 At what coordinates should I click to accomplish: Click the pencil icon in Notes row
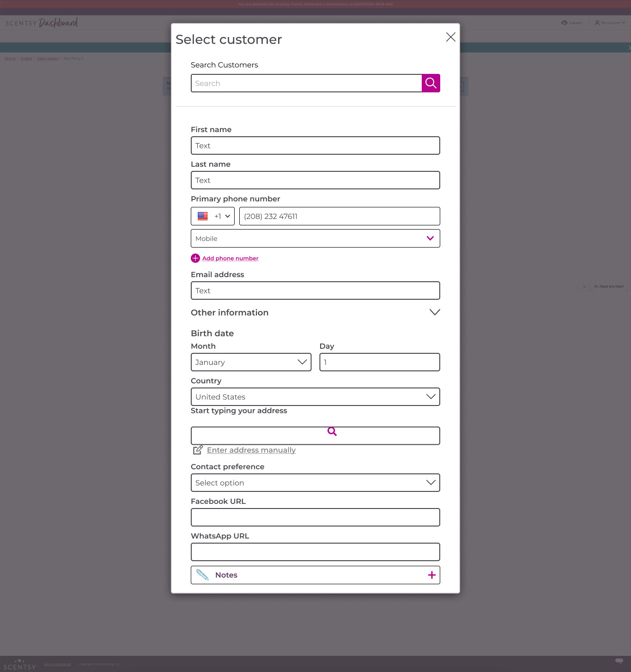[x=202, y=575]
